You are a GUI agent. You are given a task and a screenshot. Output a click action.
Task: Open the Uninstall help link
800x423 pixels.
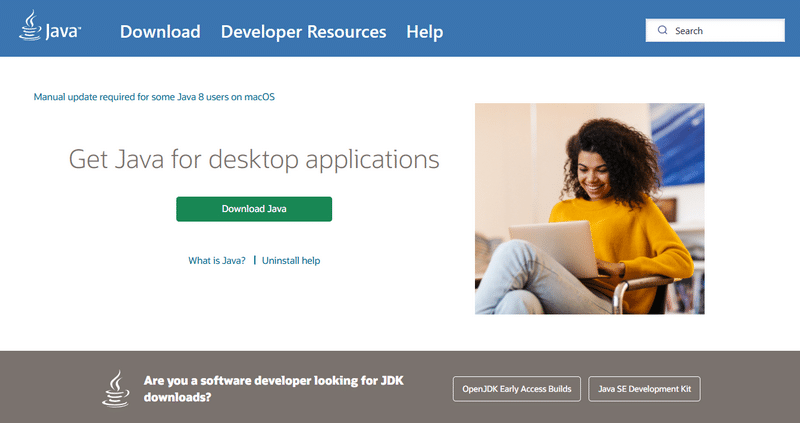(291, 260)
